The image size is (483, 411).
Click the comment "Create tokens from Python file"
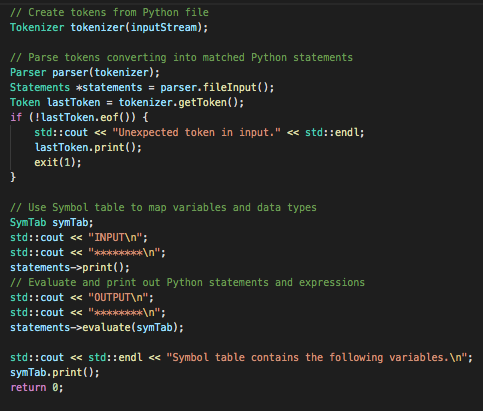click(109, 12)
